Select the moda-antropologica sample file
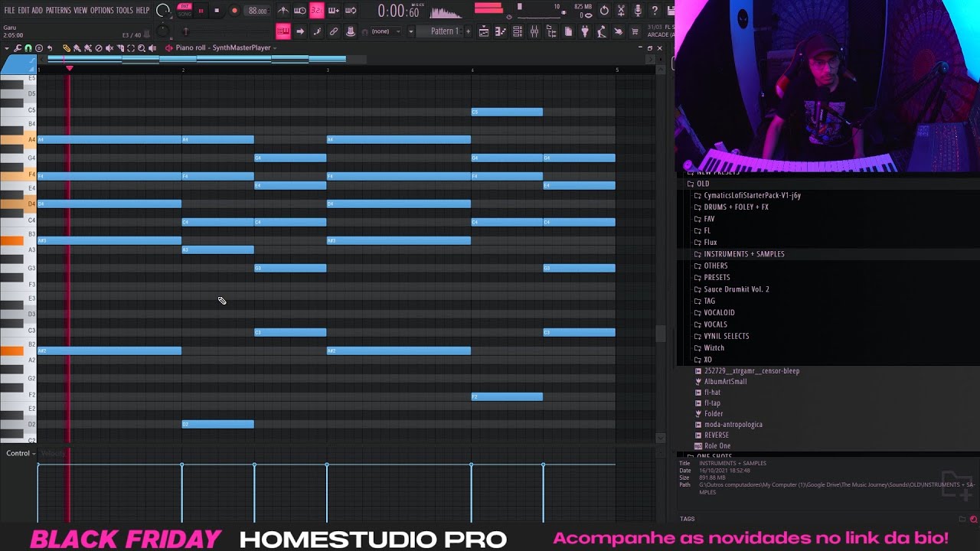980x551 pixels. tap(733, 424)
